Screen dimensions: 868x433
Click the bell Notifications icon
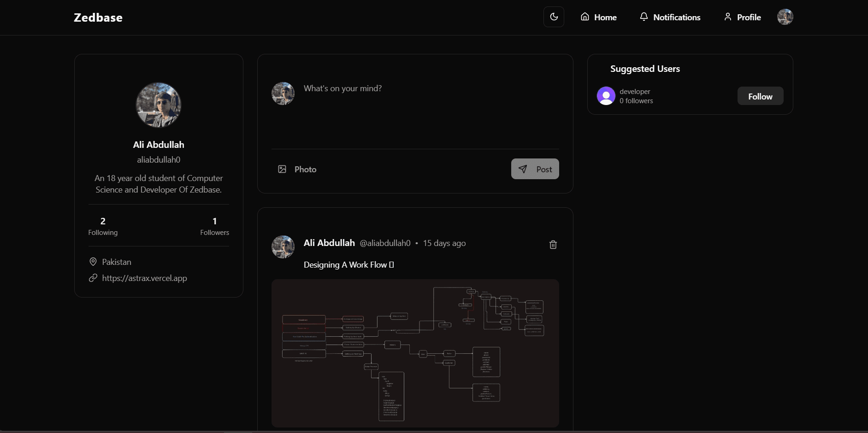(x=644, y=17)
